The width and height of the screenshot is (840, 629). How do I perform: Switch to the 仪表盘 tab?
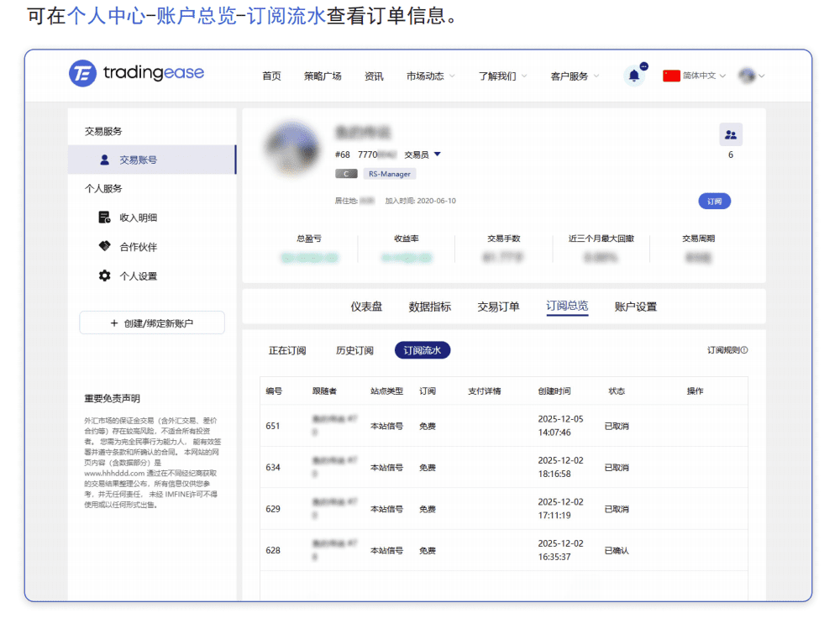(366, 307)
